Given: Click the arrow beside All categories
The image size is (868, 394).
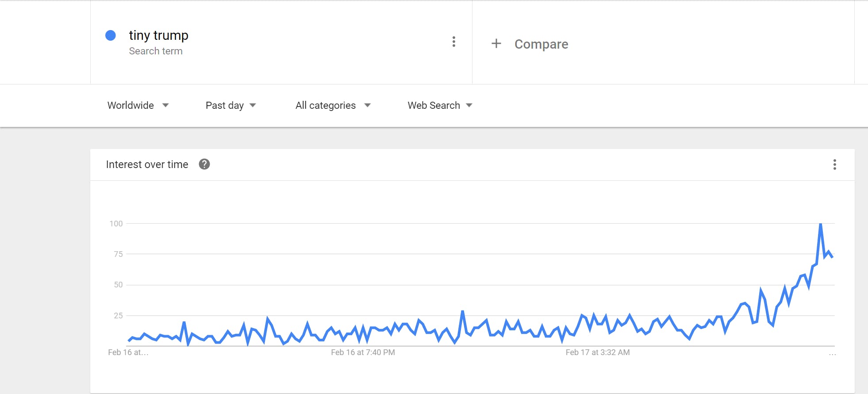Looking at the screenshot, I should pyautogui.click(x=367, y=105).
